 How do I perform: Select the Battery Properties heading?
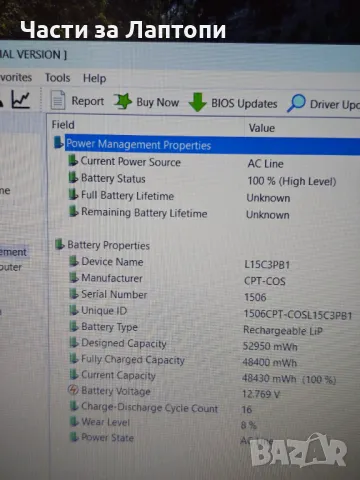(x=109, y=245)
